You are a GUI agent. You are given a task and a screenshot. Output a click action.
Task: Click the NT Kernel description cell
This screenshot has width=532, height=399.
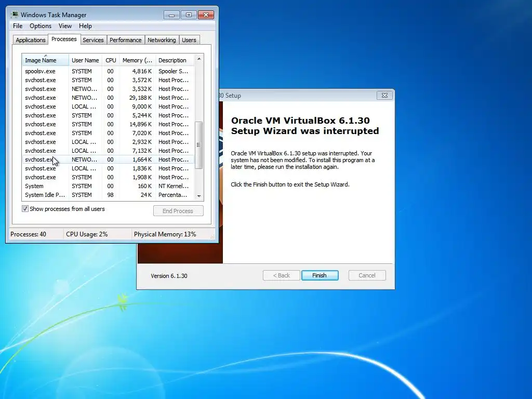(x=174, y=186)
